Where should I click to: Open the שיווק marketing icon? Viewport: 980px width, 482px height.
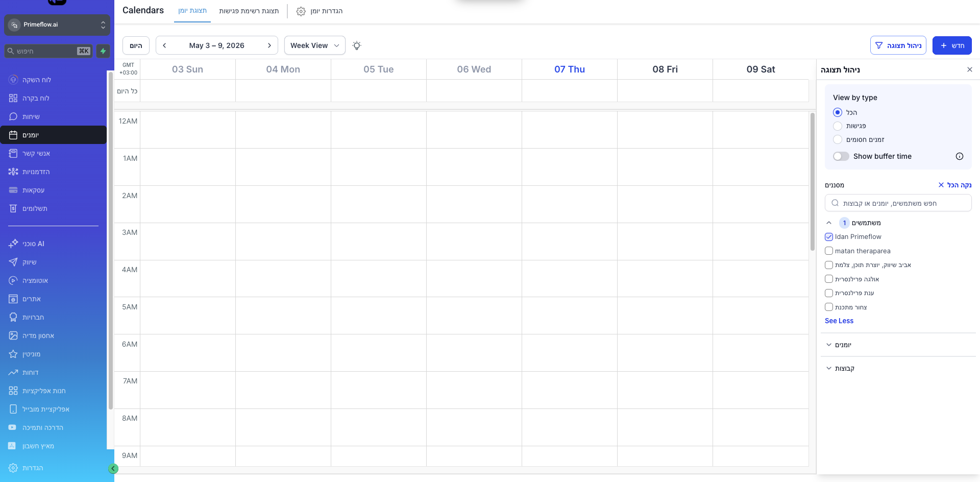point(13,262)
